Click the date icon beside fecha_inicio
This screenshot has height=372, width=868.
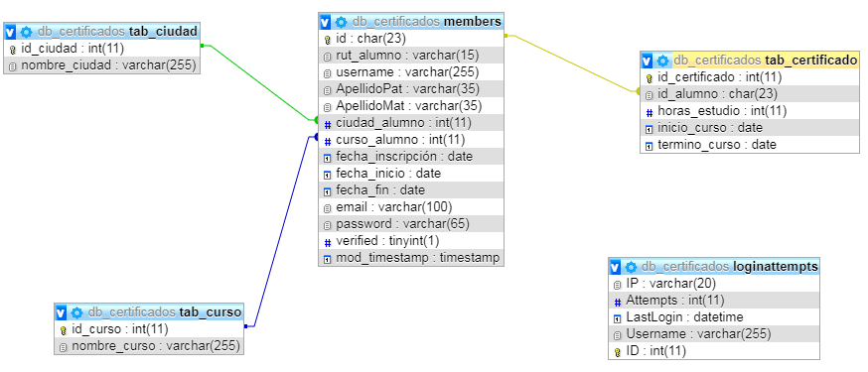coord(327,175)
